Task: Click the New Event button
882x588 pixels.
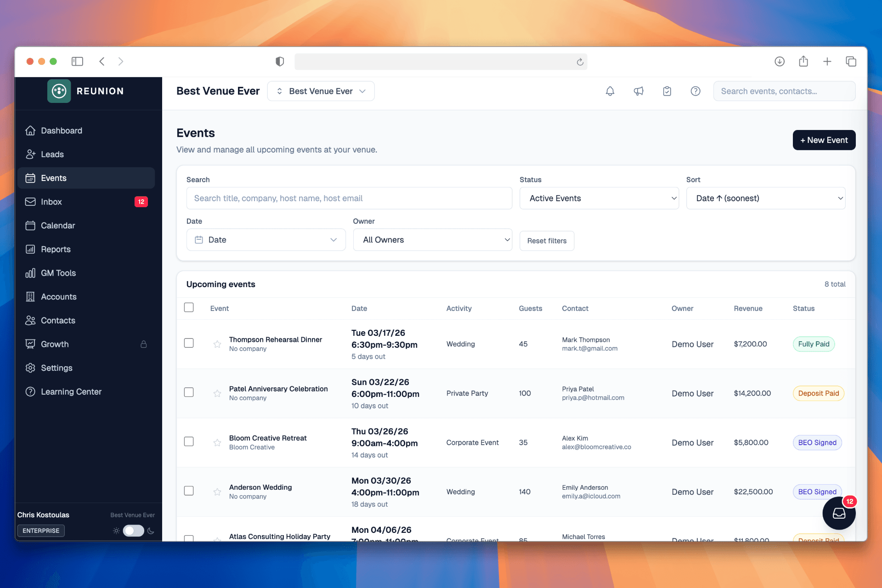Action: click(x=824, y=140)
